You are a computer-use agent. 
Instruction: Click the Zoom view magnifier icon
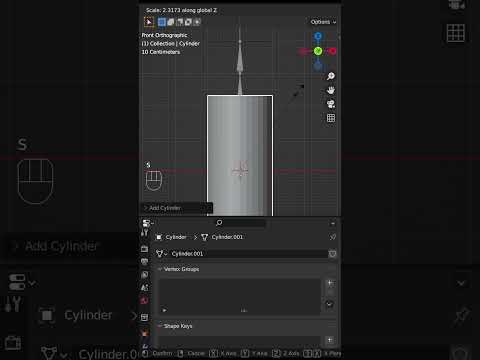tap(331, 76)
